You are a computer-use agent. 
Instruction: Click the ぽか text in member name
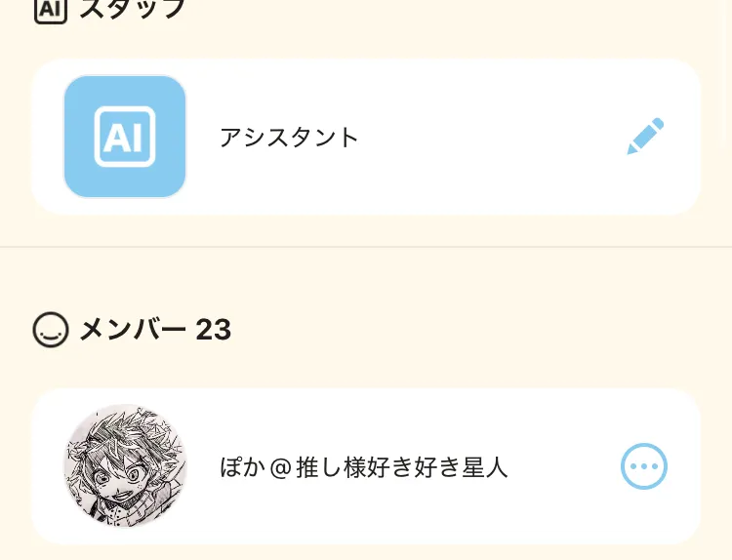point(242,467)
